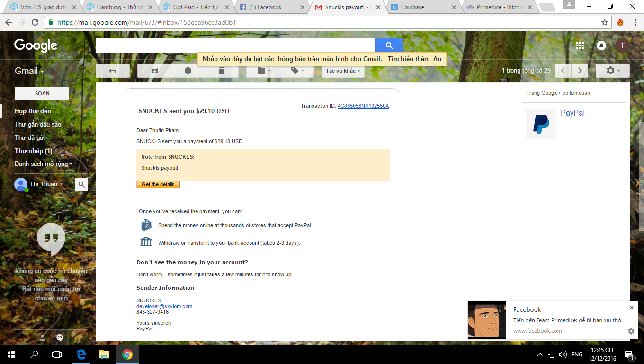The width and height of the screenshot is (644, 364).
Task: Open the Gmail settings gear menu
Action: (613, 71)
